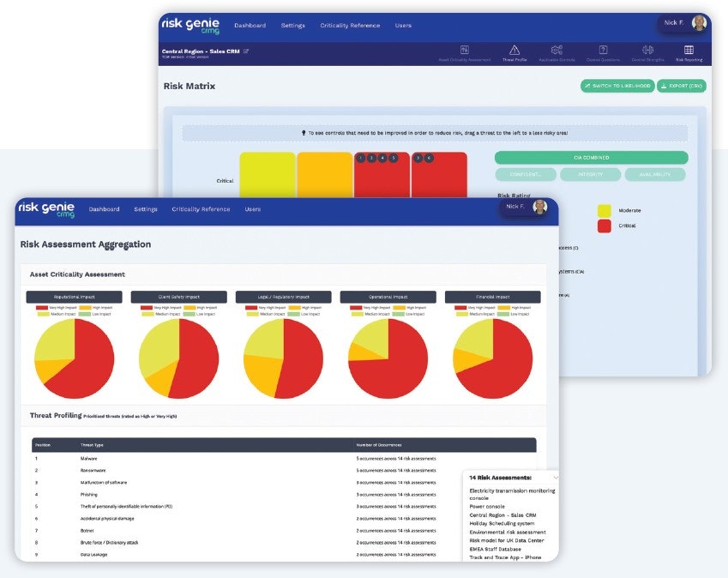Toggle the Confidentiality filter
728x578 pixels.
coord(526,175)
